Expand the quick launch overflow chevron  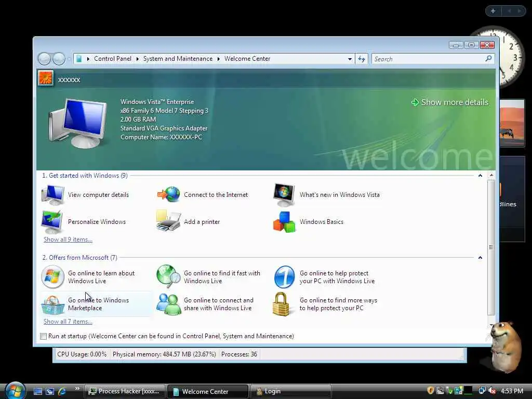[x=77, y=389]
